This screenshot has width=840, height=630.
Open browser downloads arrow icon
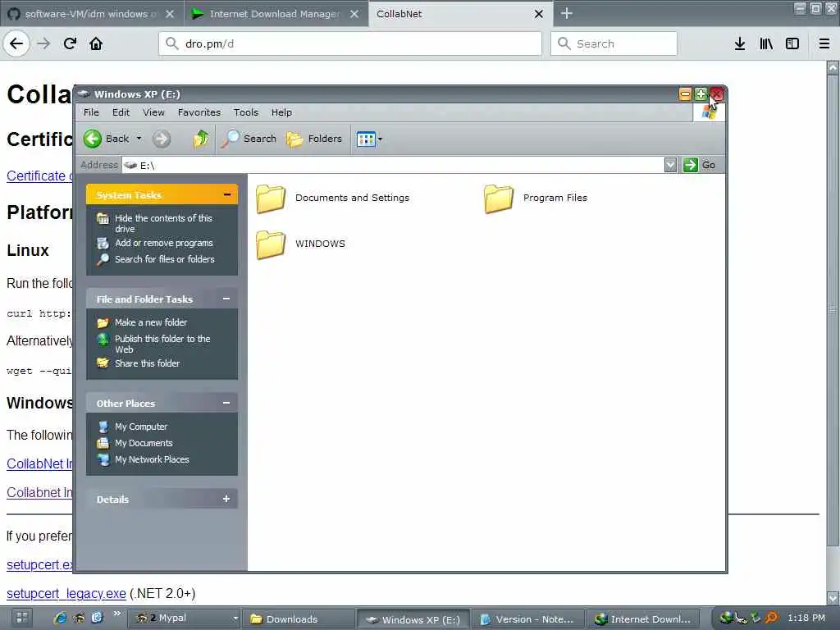[740, 44]
